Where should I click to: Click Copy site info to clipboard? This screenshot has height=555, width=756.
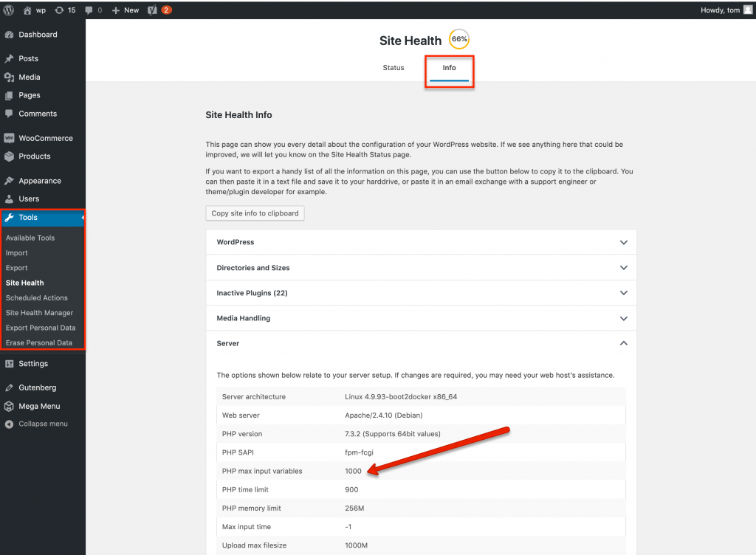pyautogui.click(x=255, y=213)
